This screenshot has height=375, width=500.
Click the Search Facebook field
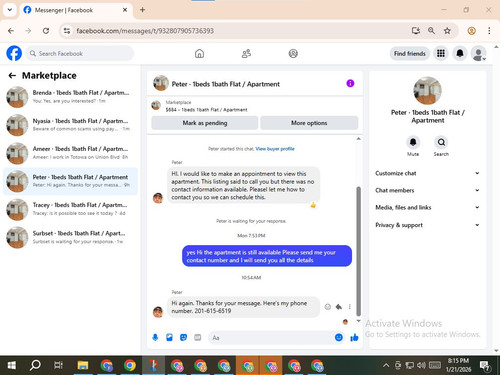(80, 53)
